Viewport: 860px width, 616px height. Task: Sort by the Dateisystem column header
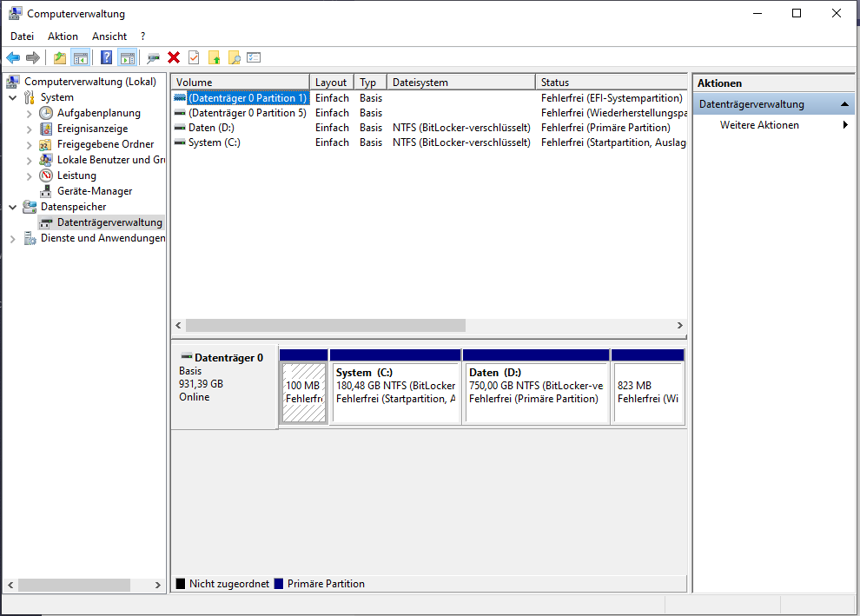460,83
